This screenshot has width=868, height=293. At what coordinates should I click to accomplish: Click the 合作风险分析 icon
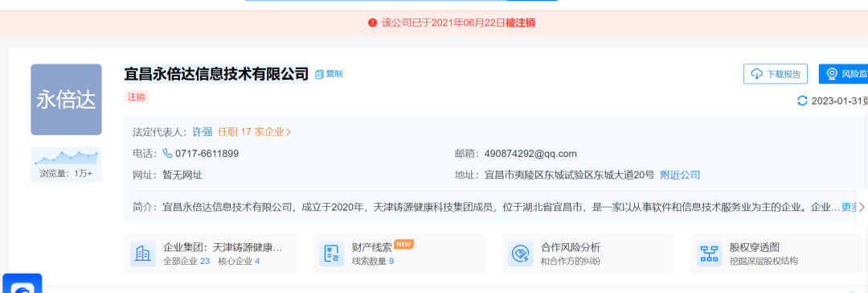click(520, 254)
